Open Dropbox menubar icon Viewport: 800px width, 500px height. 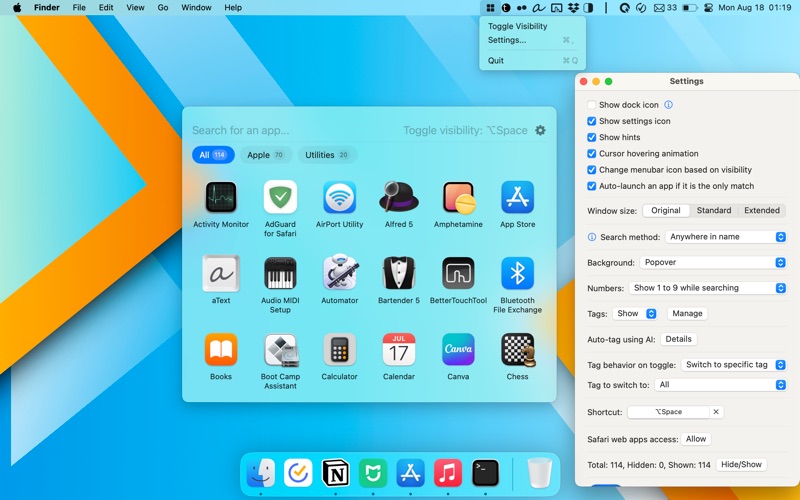click(573, 8)
